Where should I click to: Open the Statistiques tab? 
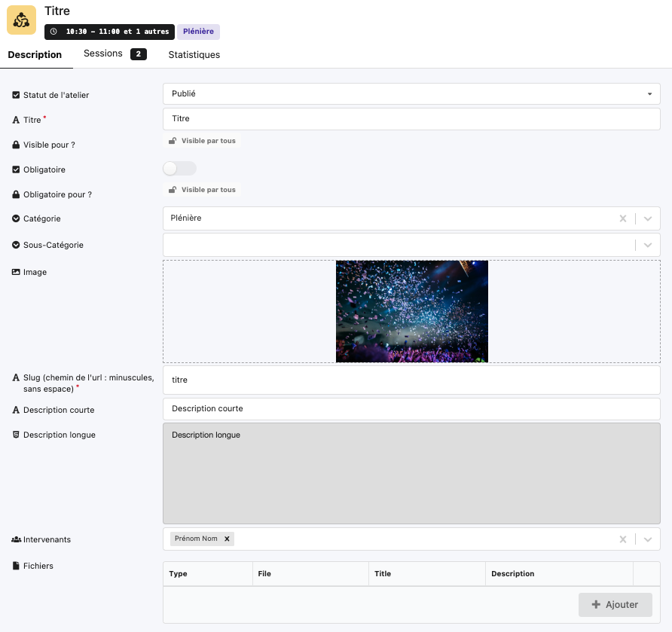tap(194, 55)
